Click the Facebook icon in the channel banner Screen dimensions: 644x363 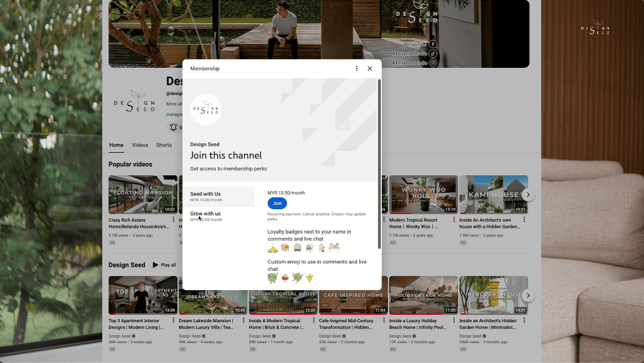point(433,44)
